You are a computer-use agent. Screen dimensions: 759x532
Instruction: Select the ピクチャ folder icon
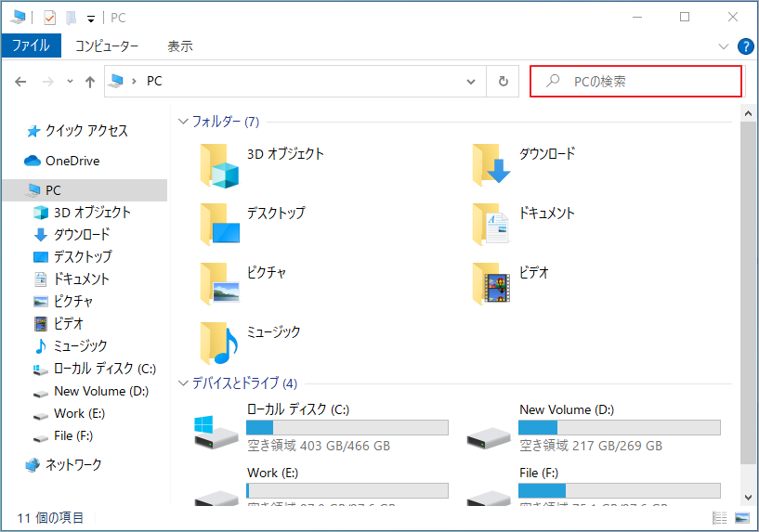(219, 284)
